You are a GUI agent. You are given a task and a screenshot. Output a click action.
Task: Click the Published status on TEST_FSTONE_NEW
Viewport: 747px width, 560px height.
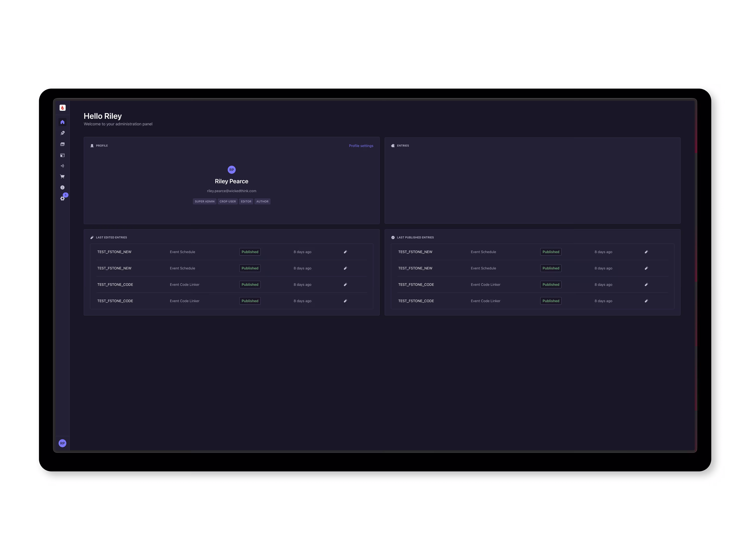click(x=250, y=252)
